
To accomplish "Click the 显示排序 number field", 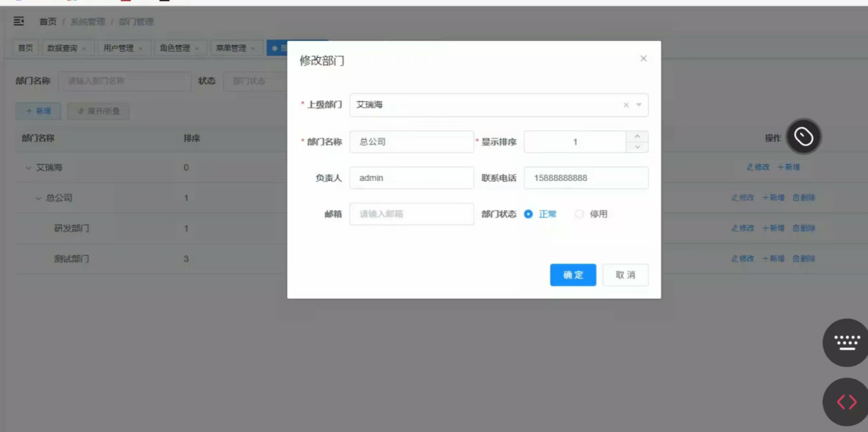I will (575, 142).
